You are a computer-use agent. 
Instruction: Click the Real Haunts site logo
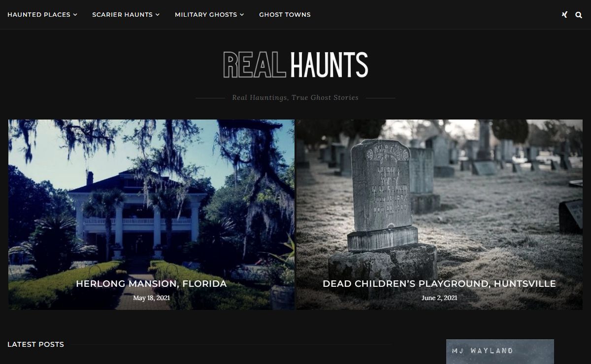click(295, 65)
